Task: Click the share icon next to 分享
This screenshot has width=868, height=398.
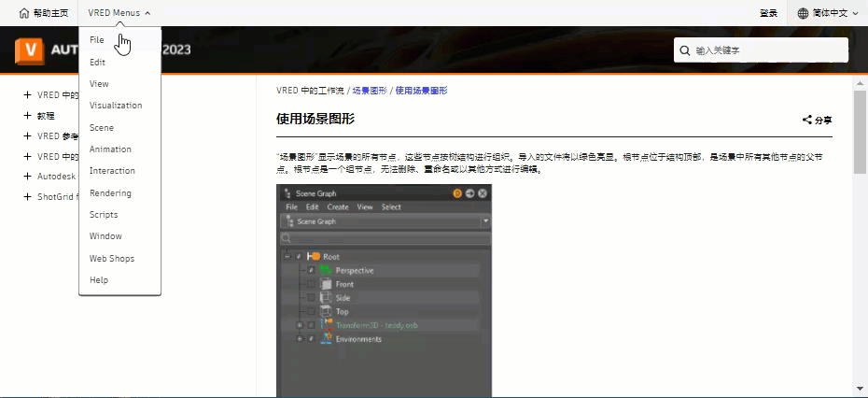Action: (x=807, y=120)
